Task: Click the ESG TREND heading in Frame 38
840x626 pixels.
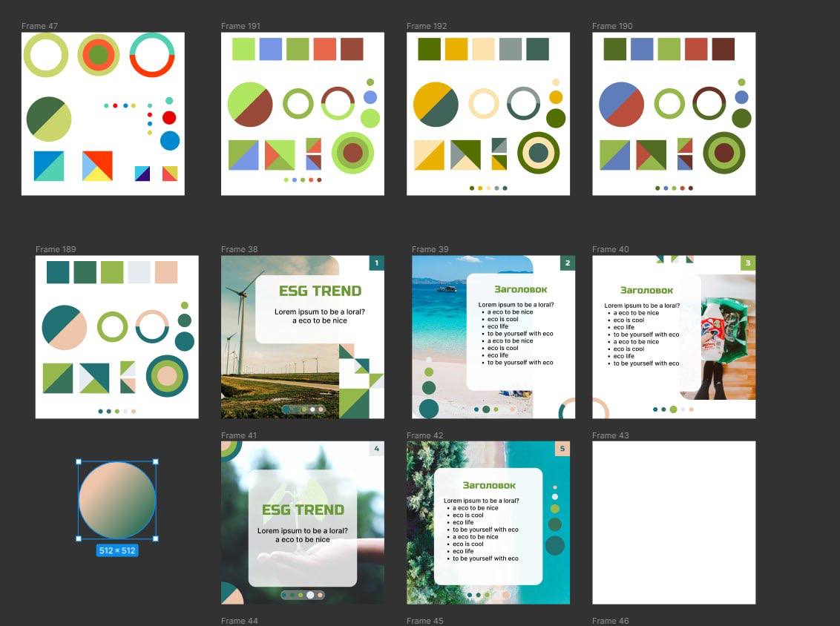Action: (x=320, y=291)
